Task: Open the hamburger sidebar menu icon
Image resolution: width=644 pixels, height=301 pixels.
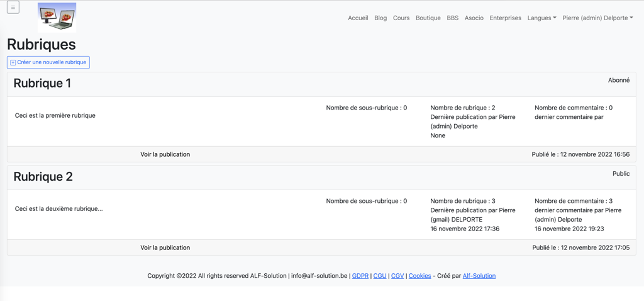Action: 13,8
